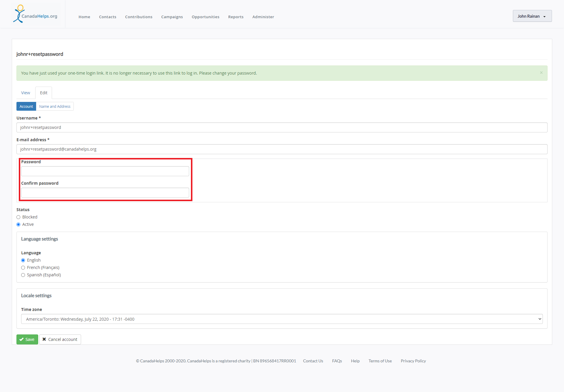Screen dimensions: 564x392
Task: Choose English as the language
Action: [x=23, y=260]
